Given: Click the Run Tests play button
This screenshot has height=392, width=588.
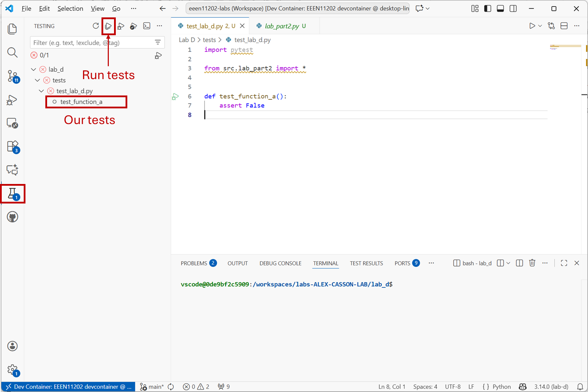Looking at the screenshot, I should [x=108, y=26].
